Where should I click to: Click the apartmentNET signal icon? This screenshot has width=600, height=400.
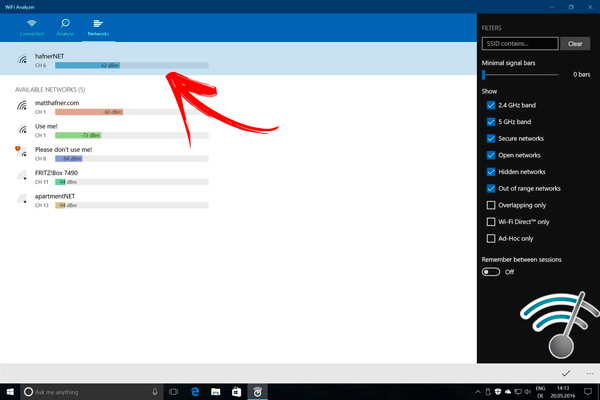[22, 199]
